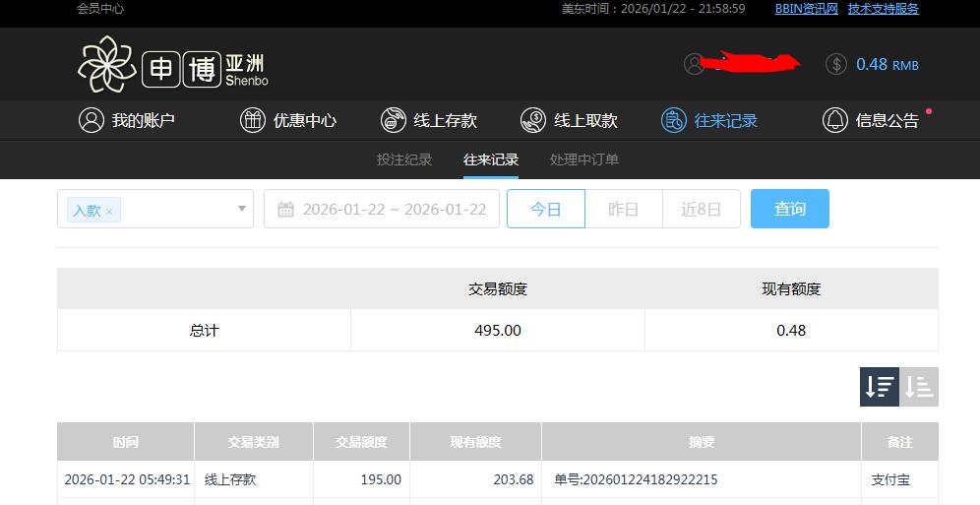This screenshot has height=505, width=980.
Task: Click the 现有额度 table column header
Action: (x=475, y=442)
